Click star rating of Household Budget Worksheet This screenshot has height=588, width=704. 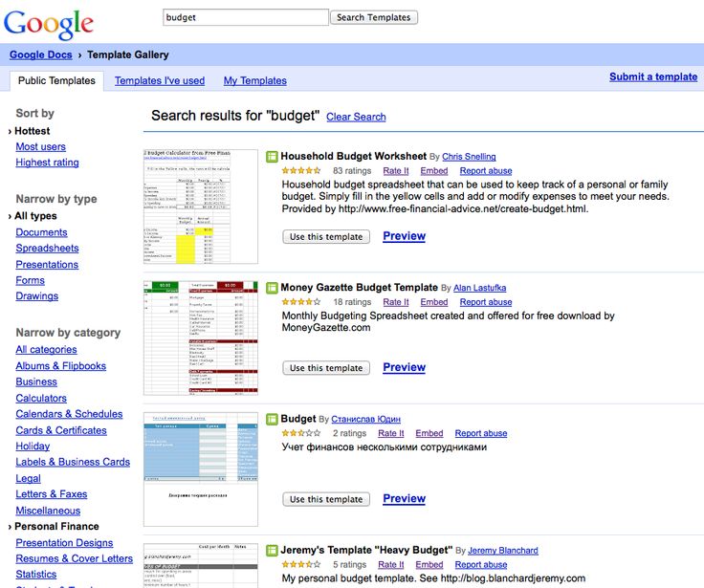pyautogui.click(x=300, y=170)
